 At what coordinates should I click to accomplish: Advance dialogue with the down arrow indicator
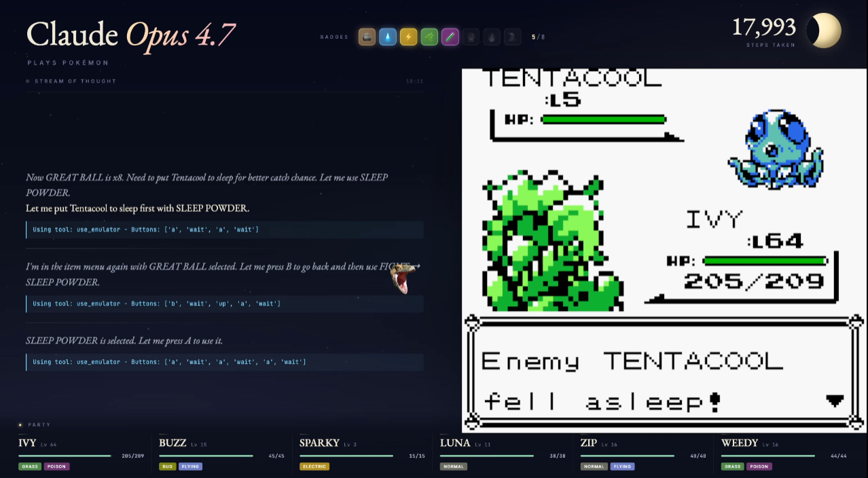coord(835,401)
